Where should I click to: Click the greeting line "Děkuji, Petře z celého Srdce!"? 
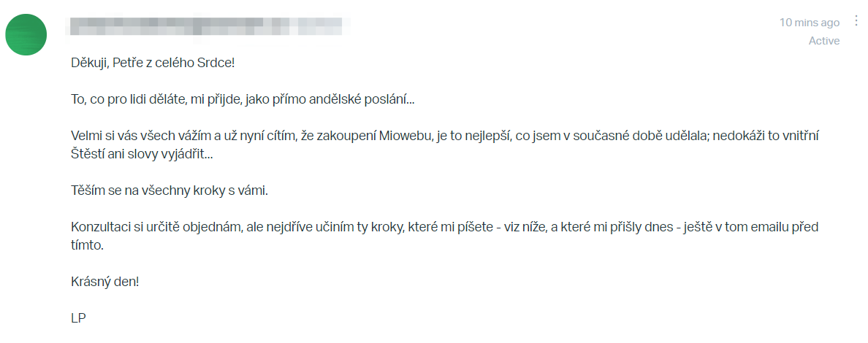[x=153, y=63]
